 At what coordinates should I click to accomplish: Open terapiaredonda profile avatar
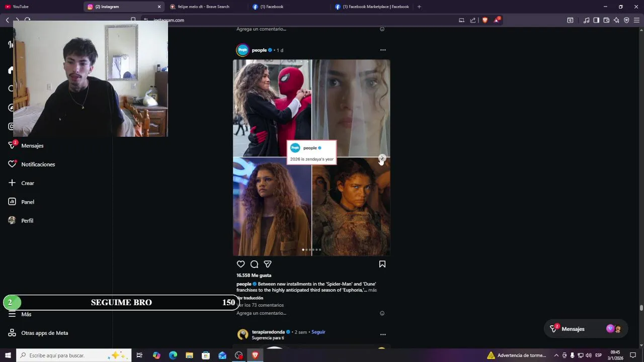pyautogui.click(x=243, y=334)
